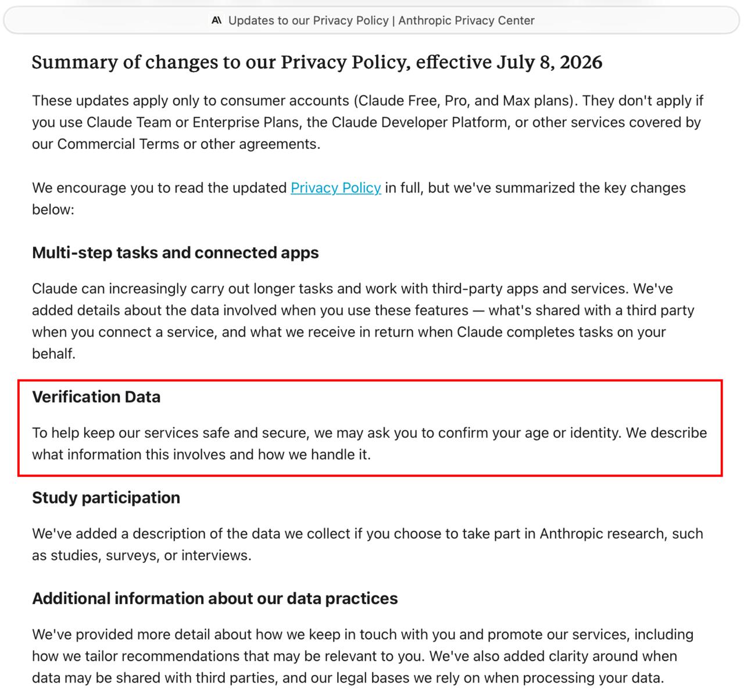Screen dimensions: 744x700
Task: Click the 'Anthropic Privacy Center' text in the title bar
Action: coord(466,20)
